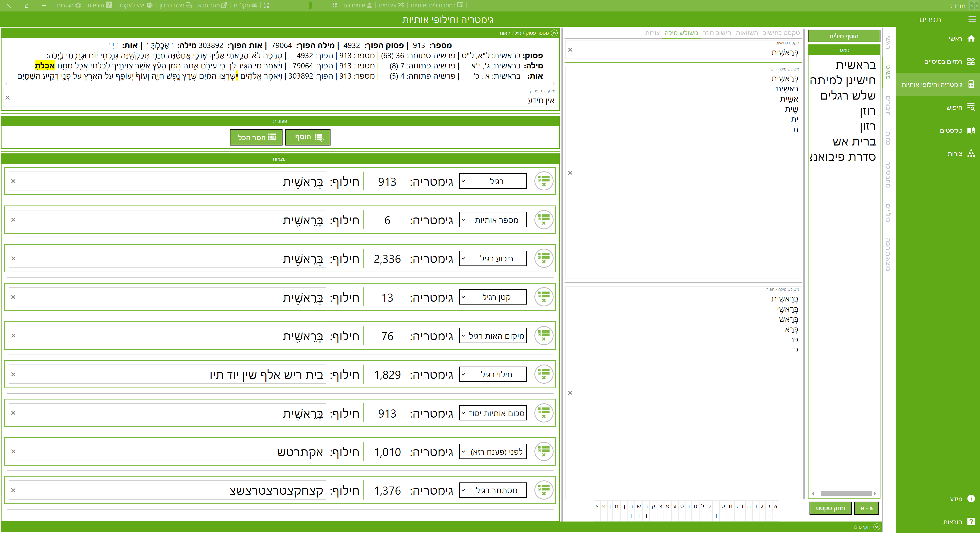This screenshot has height=533, width=980.
Task: Open the טקסטים book icon
Action: point(971,130)
